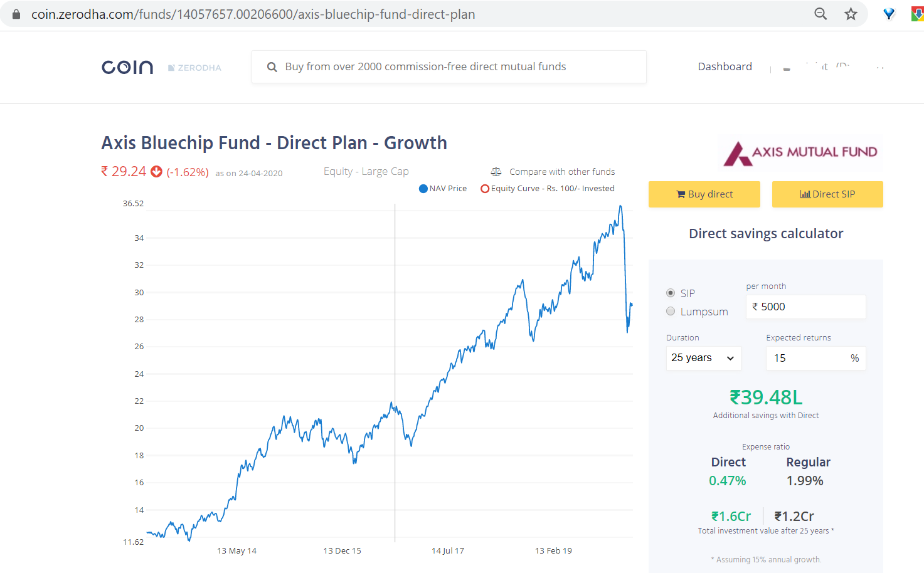
Task: Click the balance scale compare icon
Action: (496, 172)
